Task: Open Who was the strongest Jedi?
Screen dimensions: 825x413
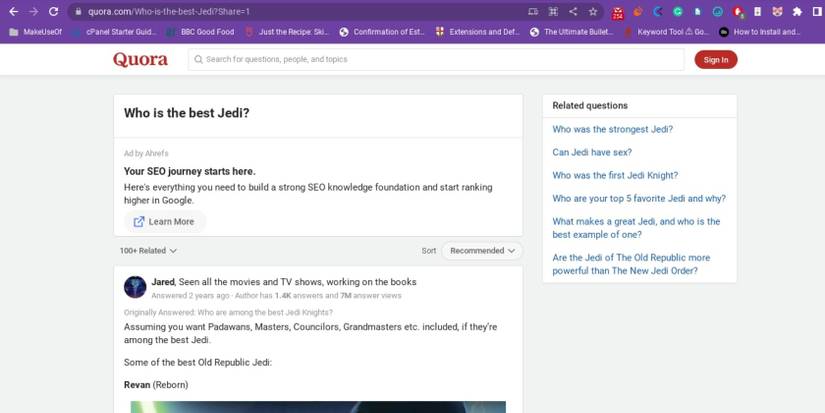Action: [x=612, y=129]
